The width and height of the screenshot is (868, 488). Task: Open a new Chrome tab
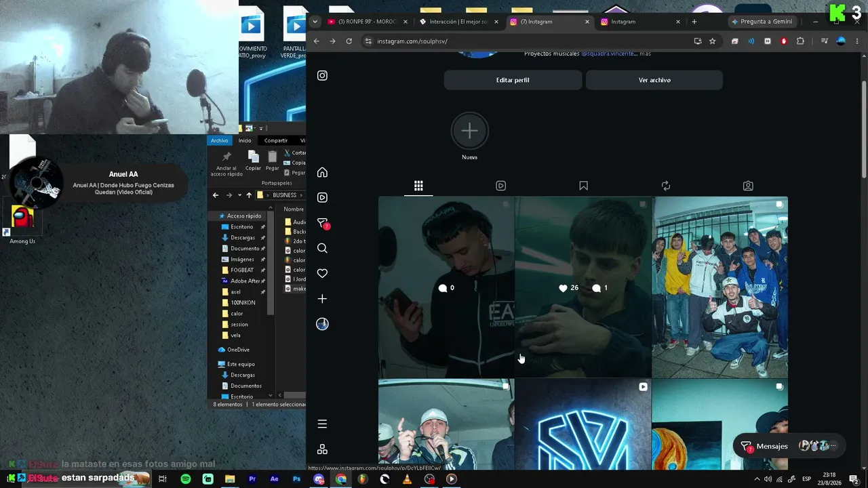click(x=694, y=22)
